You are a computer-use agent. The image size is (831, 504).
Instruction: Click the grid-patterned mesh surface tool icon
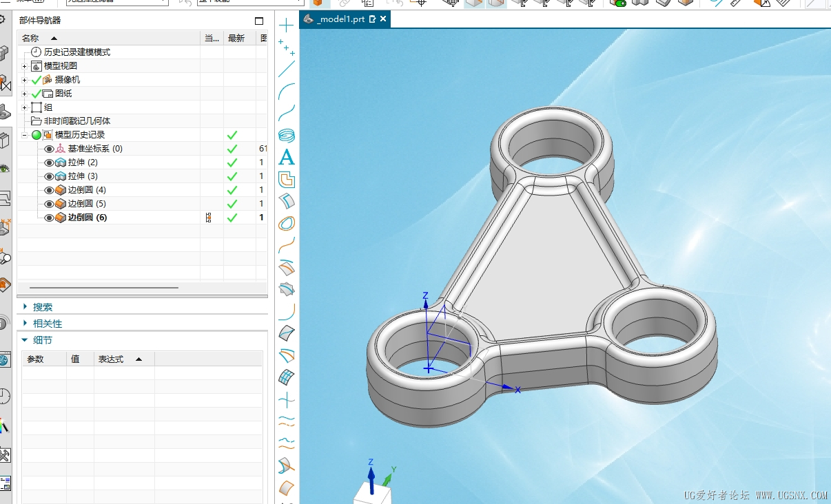click(287, 377)
